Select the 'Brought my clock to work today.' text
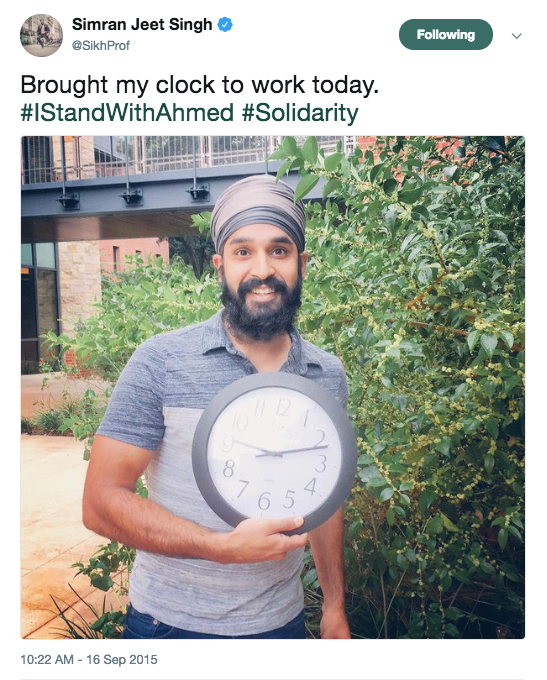This screenshot has height=680, width=547. 200,85
